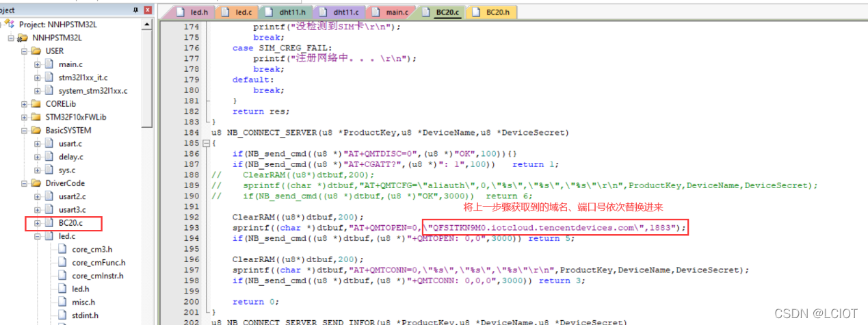Click 'case SIM_CREG_FAIL:' in the code
This screenshot has width=868, height=325.
(x=282, y=48)
